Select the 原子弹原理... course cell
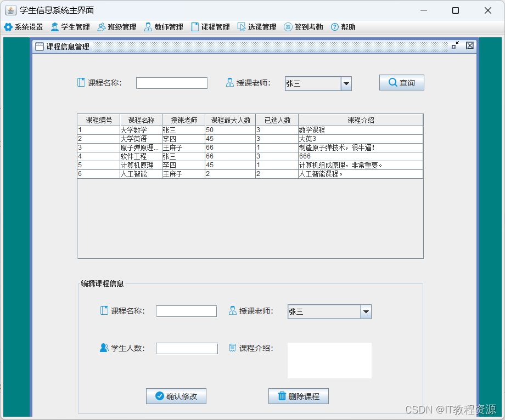 click(x=141, y=147)
